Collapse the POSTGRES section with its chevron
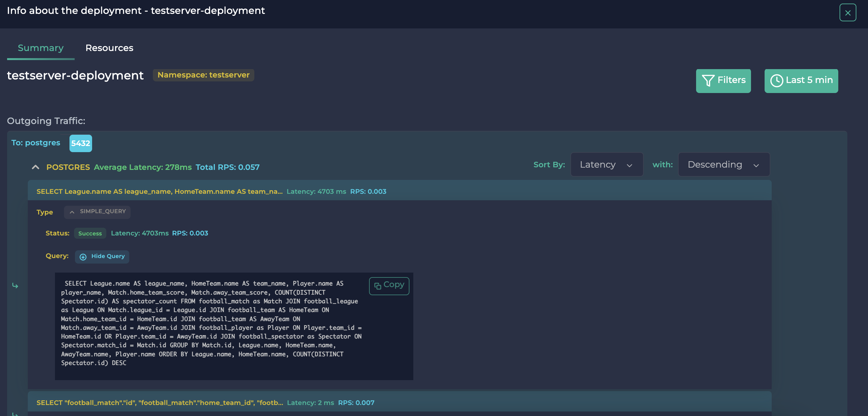The image size is (868, 416). tap(35, 167)
